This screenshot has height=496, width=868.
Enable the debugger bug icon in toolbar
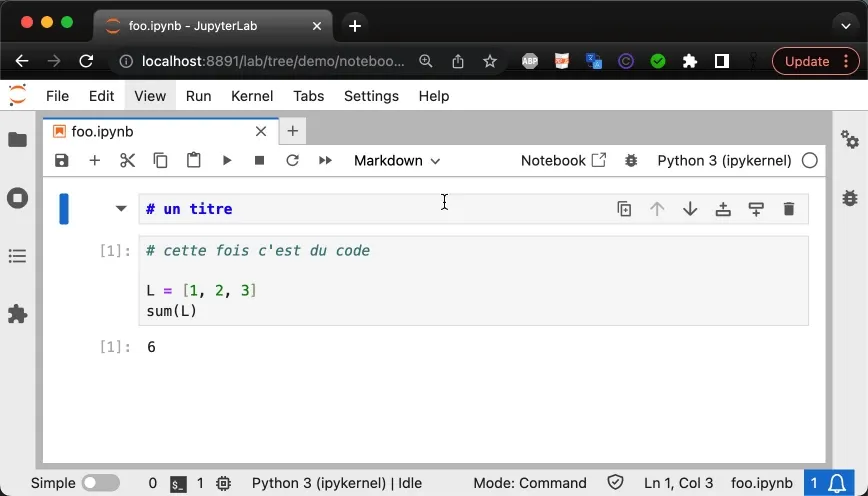pyautogui.click(x=631, y=160)
